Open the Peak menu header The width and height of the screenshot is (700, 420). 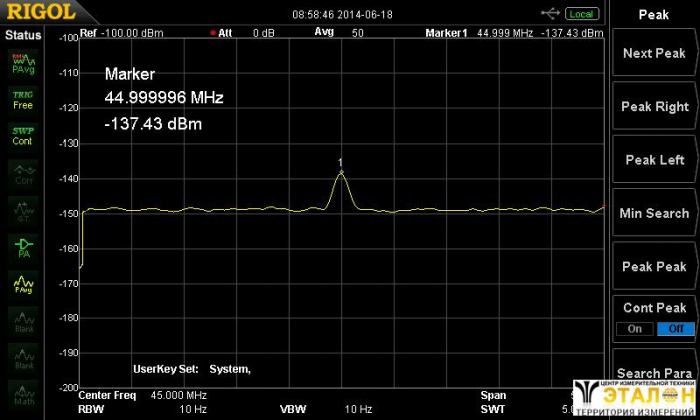[x=653, y=15]
